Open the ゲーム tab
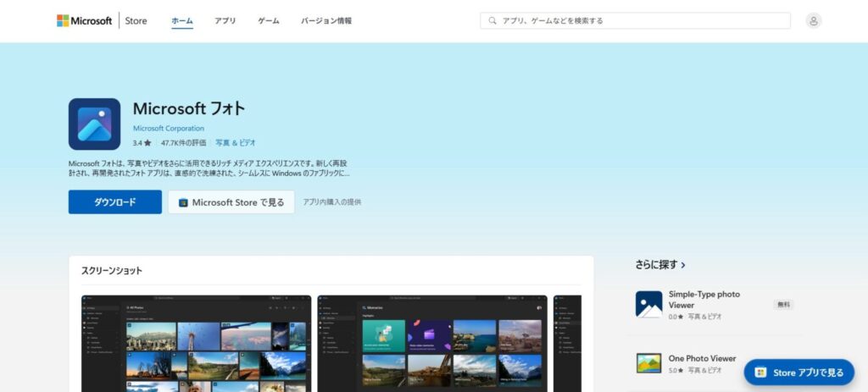868x392 pixels. click(269, 20)
